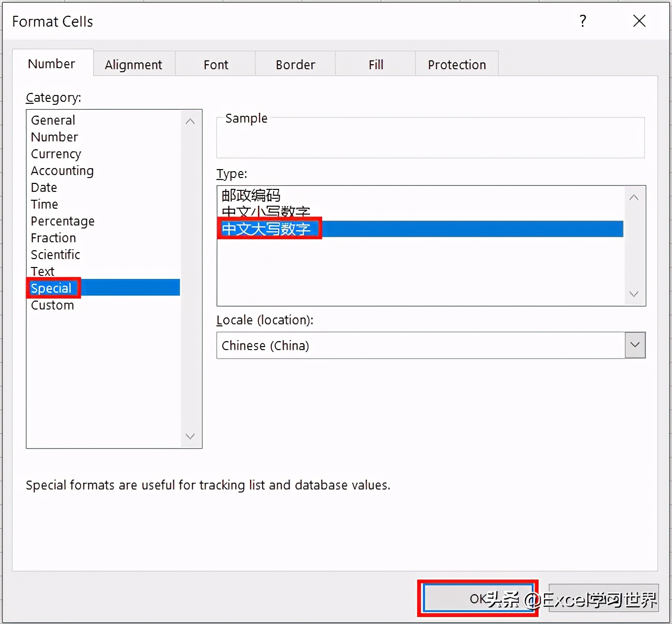Click Category list scroll down arrow
The image size is (672, 624).
tap(190, 436)
